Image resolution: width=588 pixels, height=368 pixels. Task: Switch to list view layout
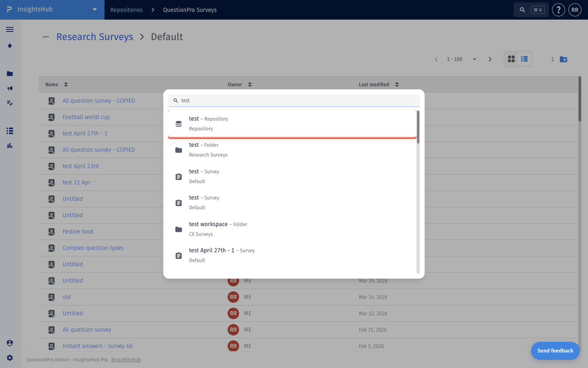[x=524, y=59]
